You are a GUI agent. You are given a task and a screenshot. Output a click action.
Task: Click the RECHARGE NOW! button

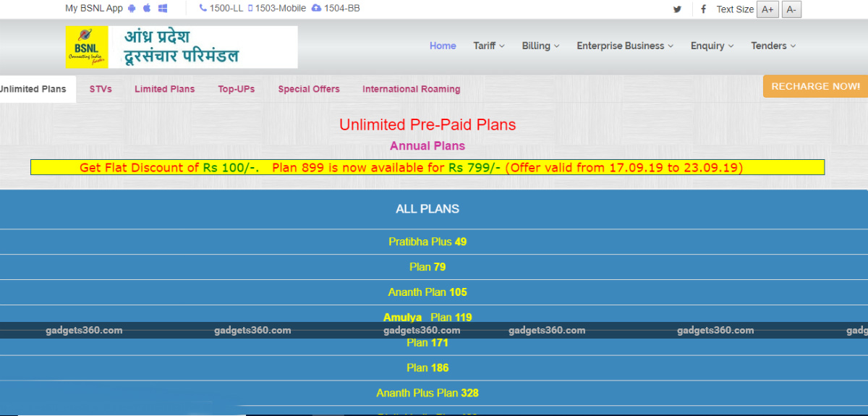tap(815, 86)
